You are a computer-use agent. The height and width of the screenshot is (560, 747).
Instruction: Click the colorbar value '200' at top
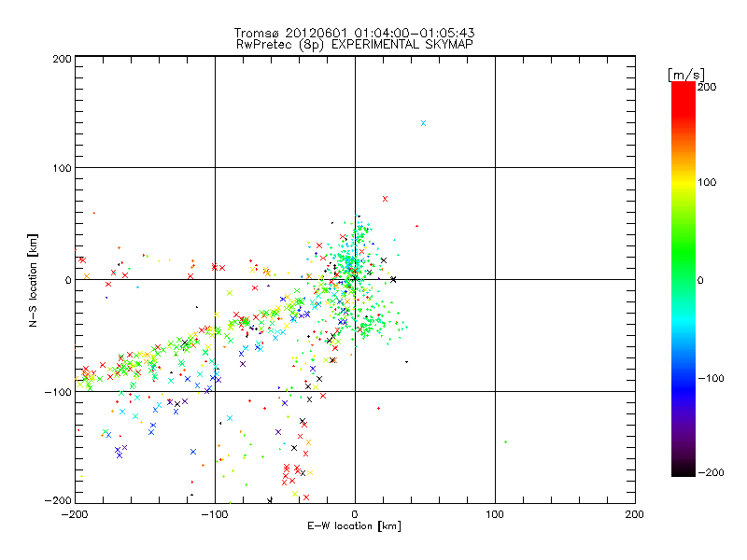(707, 87)
